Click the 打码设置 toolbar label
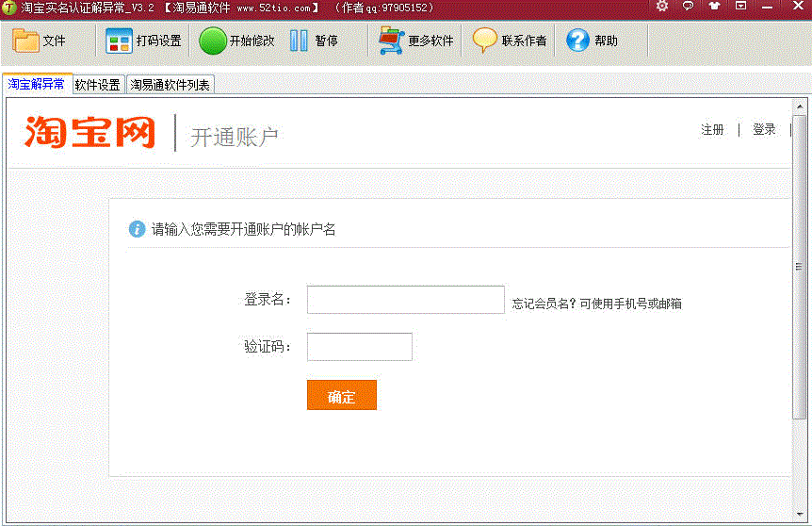 [x=159, y=41]
